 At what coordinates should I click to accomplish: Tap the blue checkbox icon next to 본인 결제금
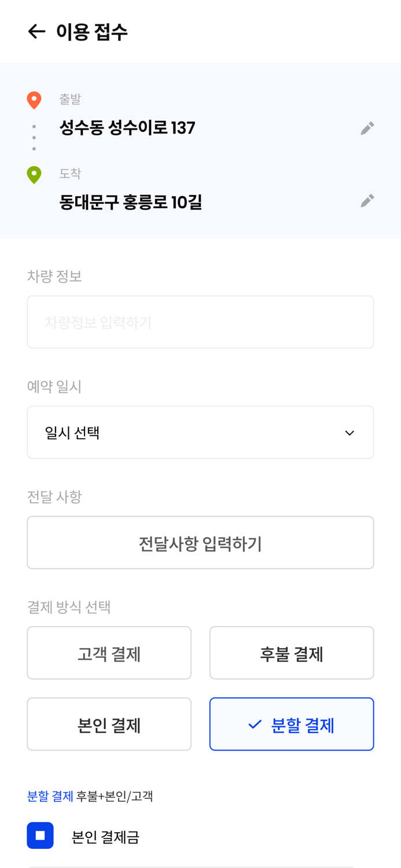point(40,836)
